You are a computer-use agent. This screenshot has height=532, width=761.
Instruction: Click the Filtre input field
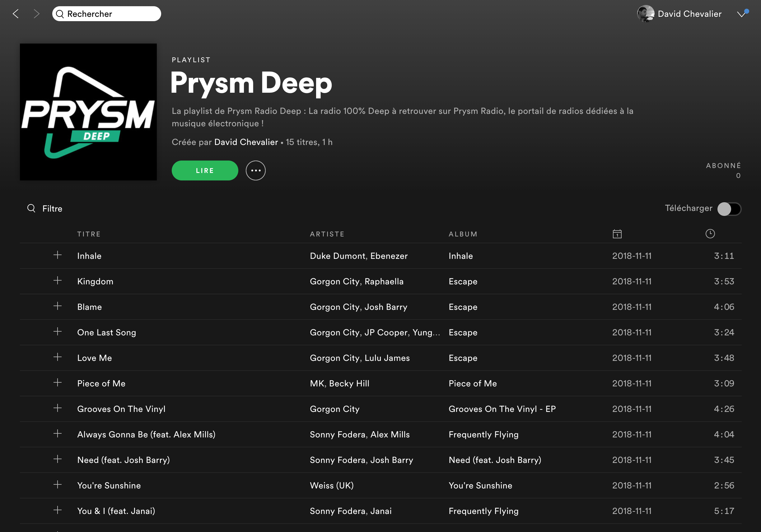(x=52, y=208)
